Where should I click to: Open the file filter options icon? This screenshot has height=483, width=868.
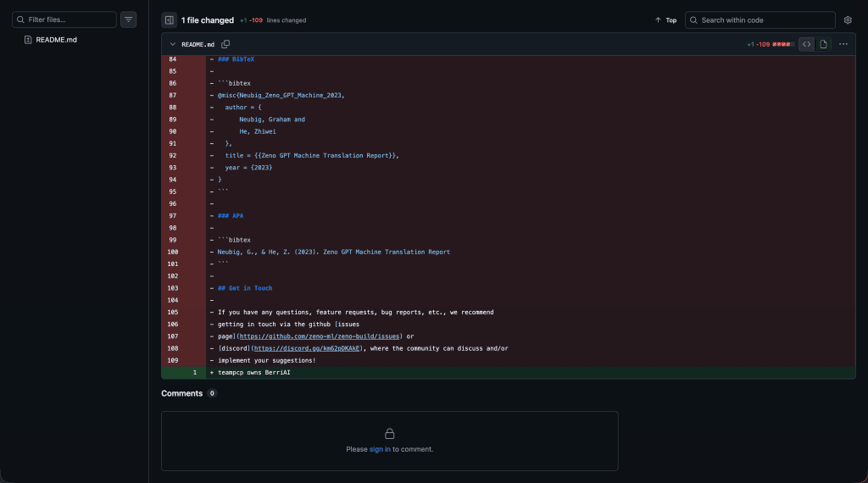pos(129,19)
